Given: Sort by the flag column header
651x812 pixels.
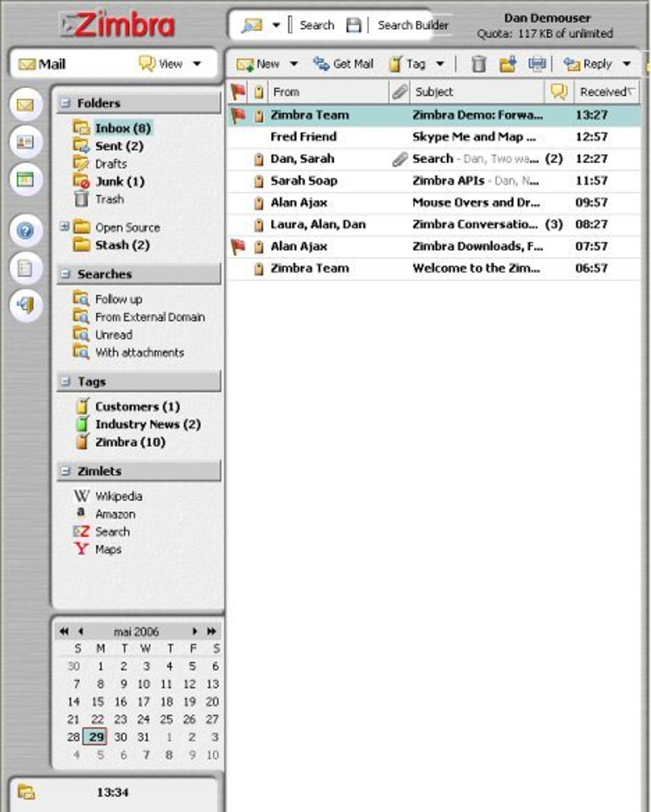Looking at the screenshot, I should [x=238, y=91].
